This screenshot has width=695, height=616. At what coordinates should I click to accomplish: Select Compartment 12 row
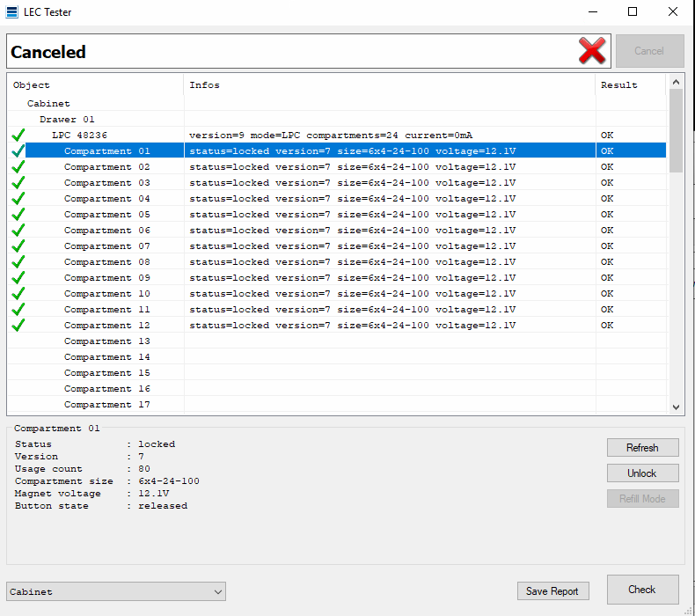point(337,325)
